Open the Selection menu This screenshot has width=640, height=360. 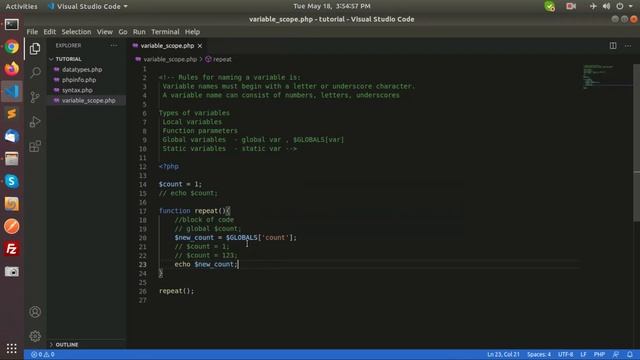click(x=76, y=32)
